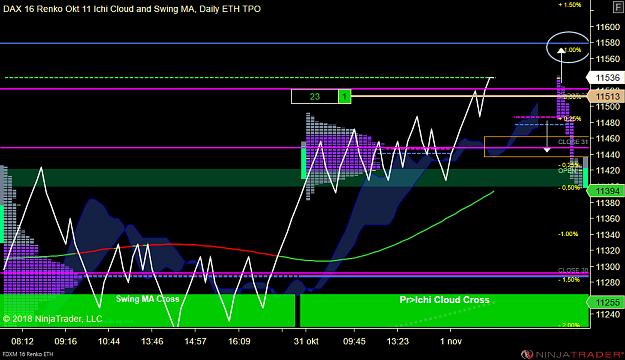The image size is (625, 360).
Task: Click the green order flag labeled 1
Action: point(345,96)
